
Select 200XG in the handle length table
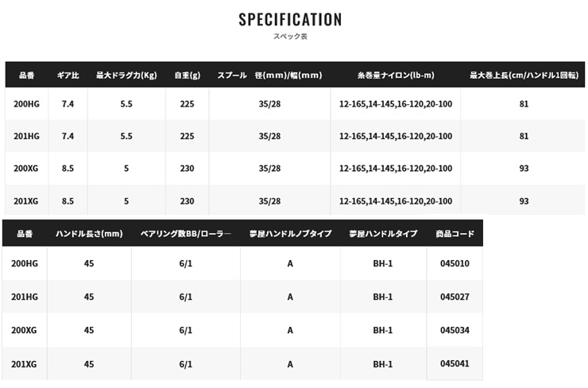click(25, 331)
